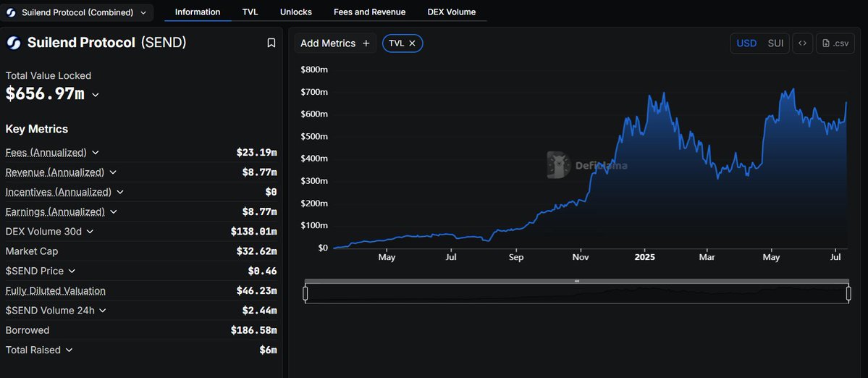
Task: Click the $800m y-axis label
Action: coord(314,70)
